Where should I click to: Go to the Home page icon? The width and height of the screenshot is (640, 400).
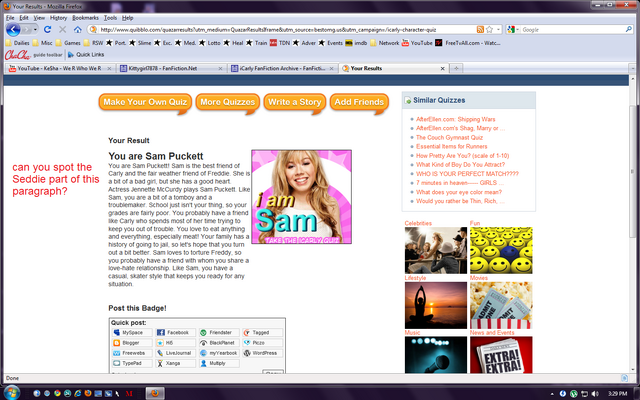pyautogui.click(x=78, y=29)
